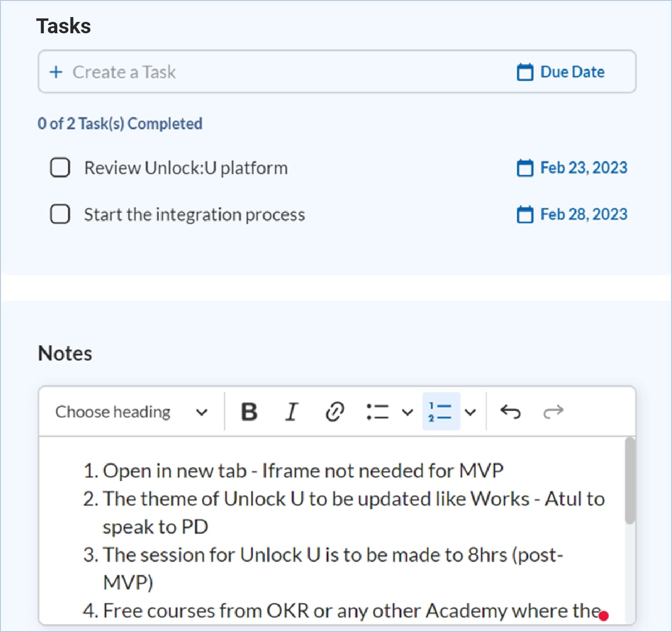Apply italic formatting in Notes editor
The height and width of the screenshot is (632, 672).
[291, 412]
